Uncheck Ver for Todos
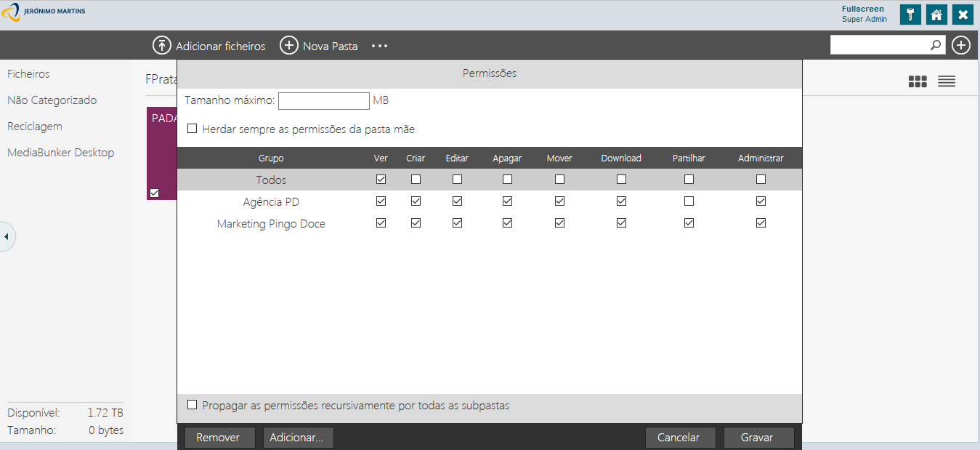Screen dimensions: 980x450 point(381,179)
